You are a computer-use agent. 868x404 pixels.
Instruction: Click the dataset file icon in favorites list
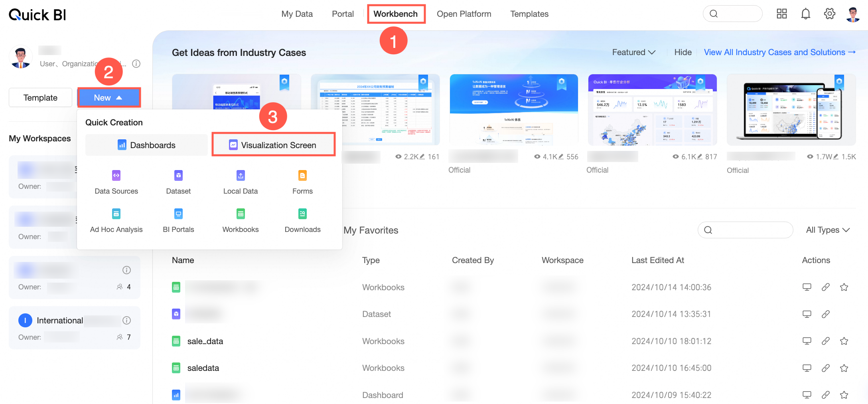[x=176, y=314]
